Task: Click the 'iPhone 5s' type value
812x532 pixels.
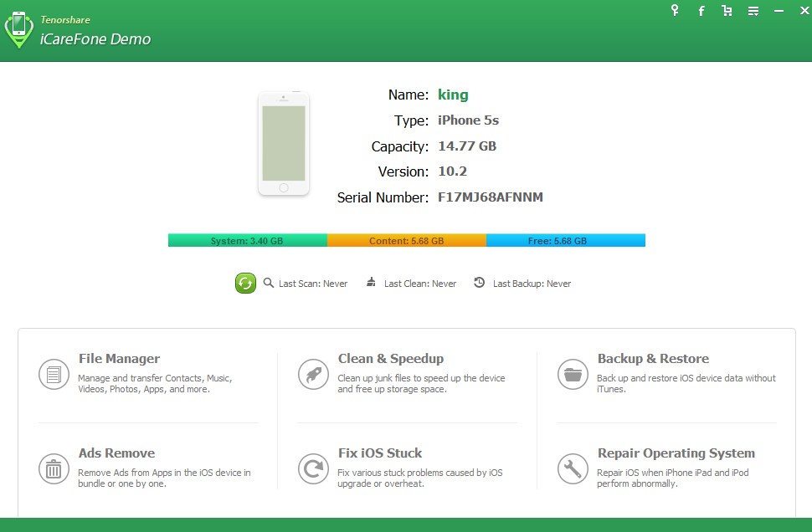Action: (x=468, y=120)
